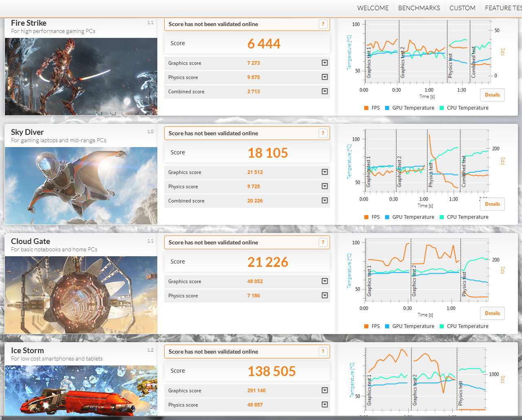Click the Ice Storm benchmark title
The width and height of the screenshot is (522, 420).
(27, 350)
